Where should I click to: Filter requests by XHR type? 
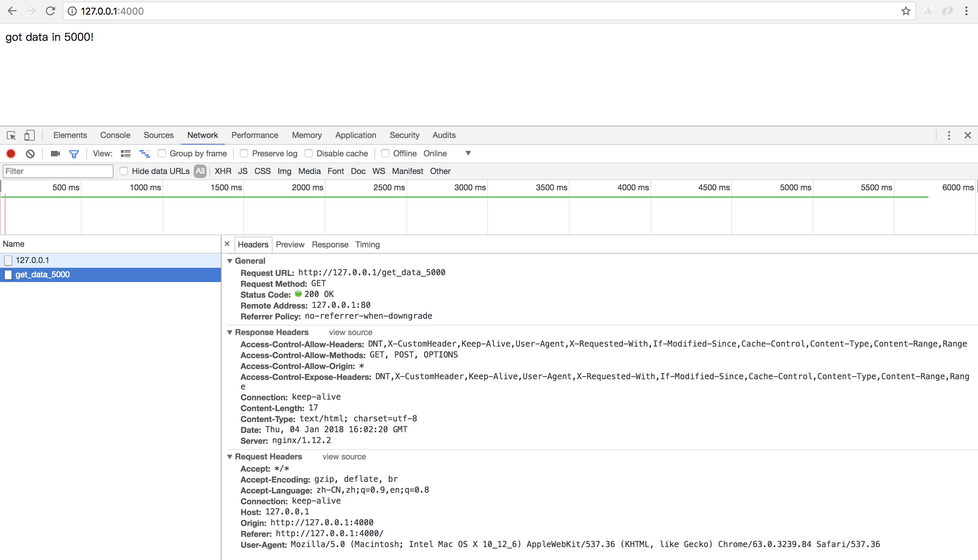(223, 171)
